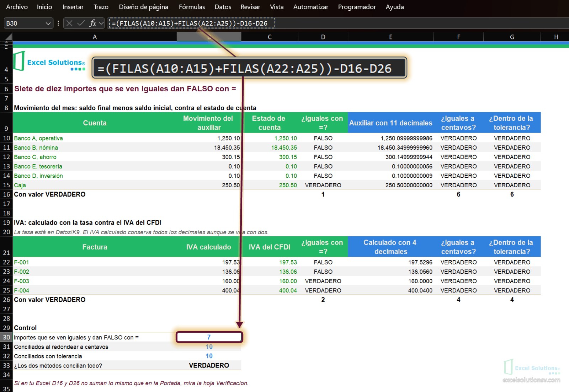The height and width of the screenshot is (392, 569).
Task: Open the Insert Function fx dialog
Action: coord(93,23)
